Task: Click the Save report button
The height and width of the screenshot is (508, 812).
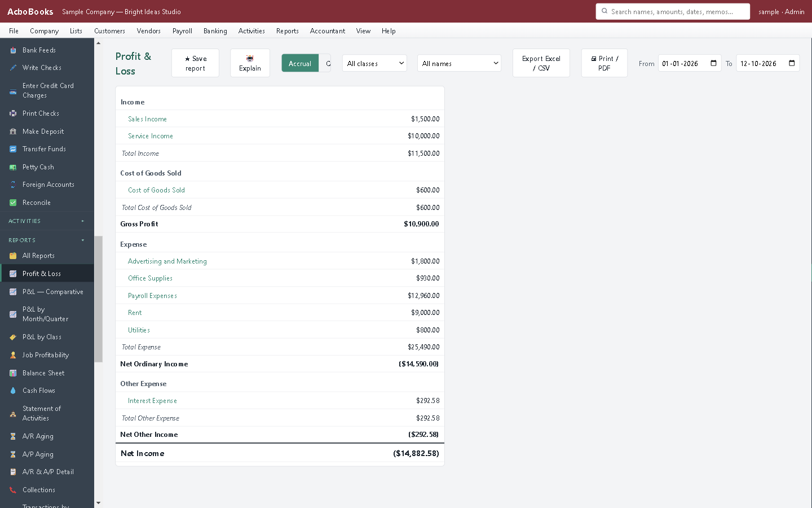Action: (195, 63)
